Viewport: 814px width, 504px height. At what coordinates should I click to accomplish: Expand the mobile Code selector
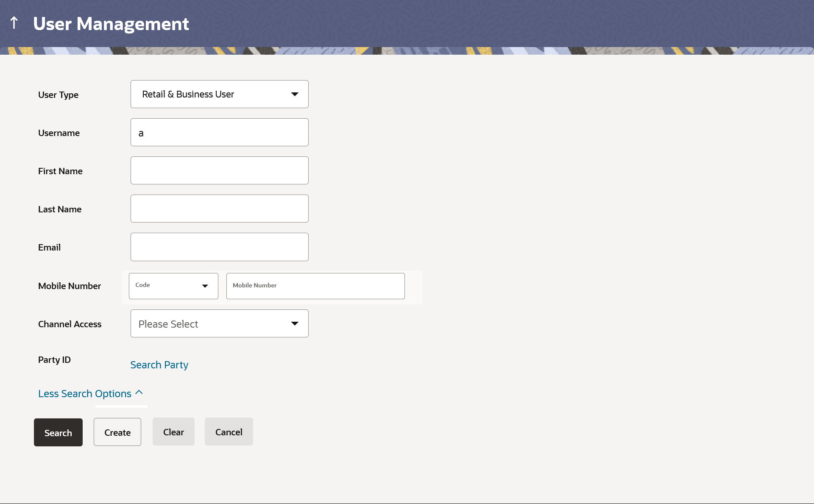pos(173,286)
